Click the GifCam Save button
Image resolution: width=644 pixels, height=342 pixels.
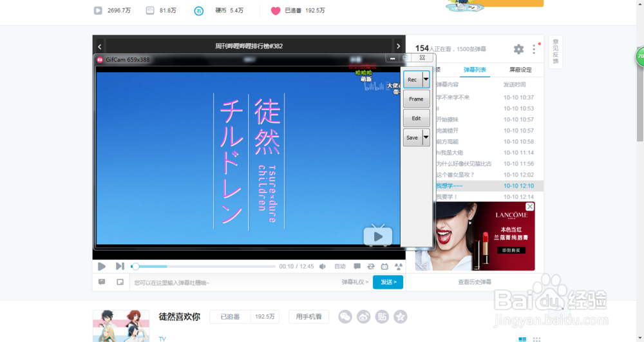(x=413, y=138)
